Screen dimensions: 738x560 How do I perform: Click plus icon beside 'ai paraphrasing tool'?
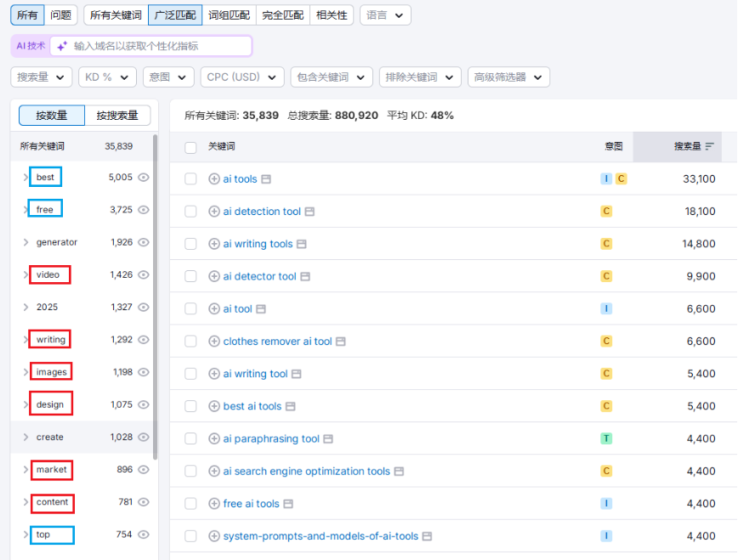[x=214, y=439]
